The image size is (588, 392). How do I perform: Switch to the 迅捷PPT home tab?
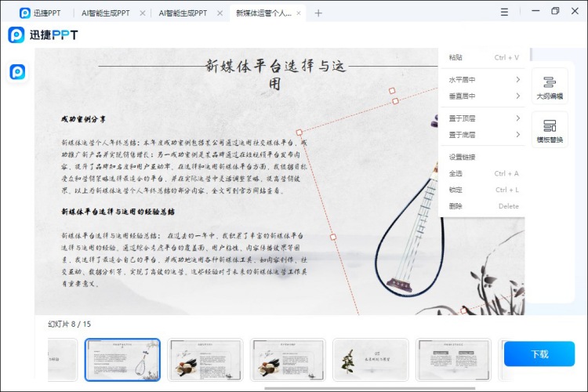[x=43, y=13]
